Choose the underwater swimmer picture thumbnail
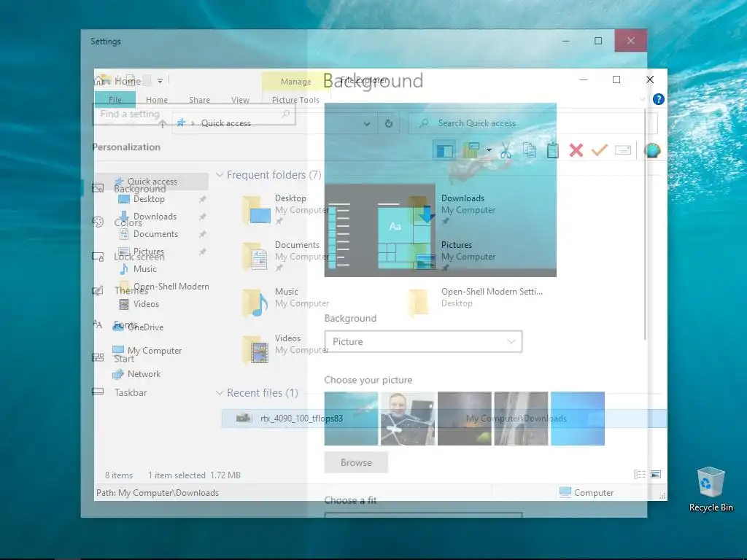747x560 pixels. tap(351, 419)
